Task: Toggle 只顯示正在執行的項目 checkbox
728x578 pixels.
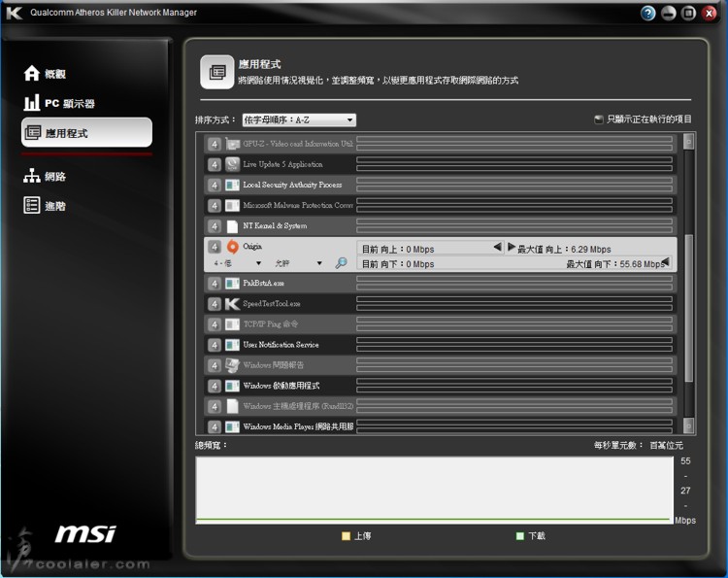Action: tap(599, 119)
